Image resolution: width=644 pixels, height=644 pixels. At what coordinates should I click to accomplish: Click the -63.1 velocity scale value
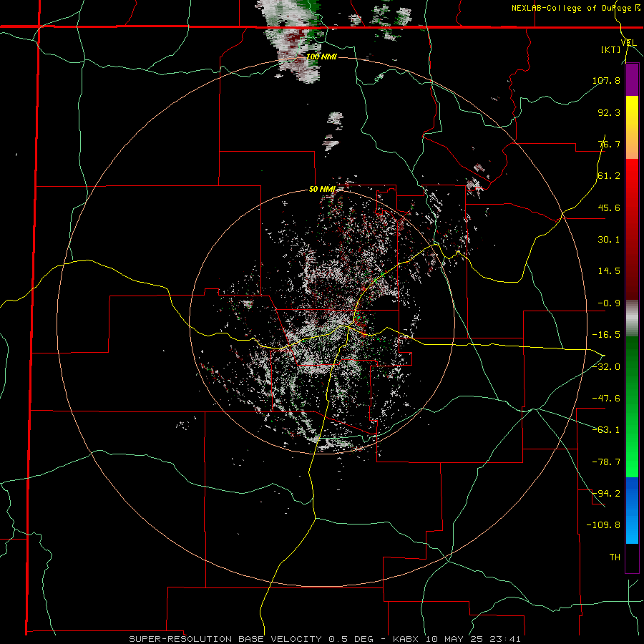coord(606,430)
